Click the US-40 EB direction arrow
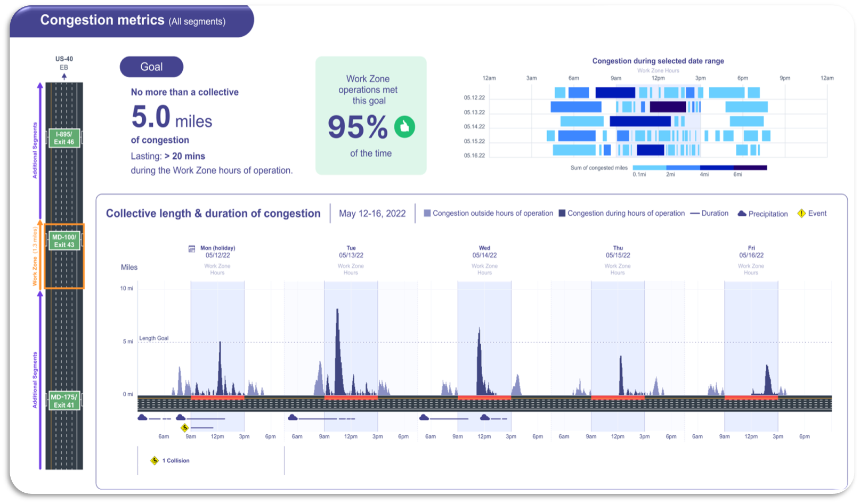The height and width of the screenshot is (504, 860). coord(64,76)
